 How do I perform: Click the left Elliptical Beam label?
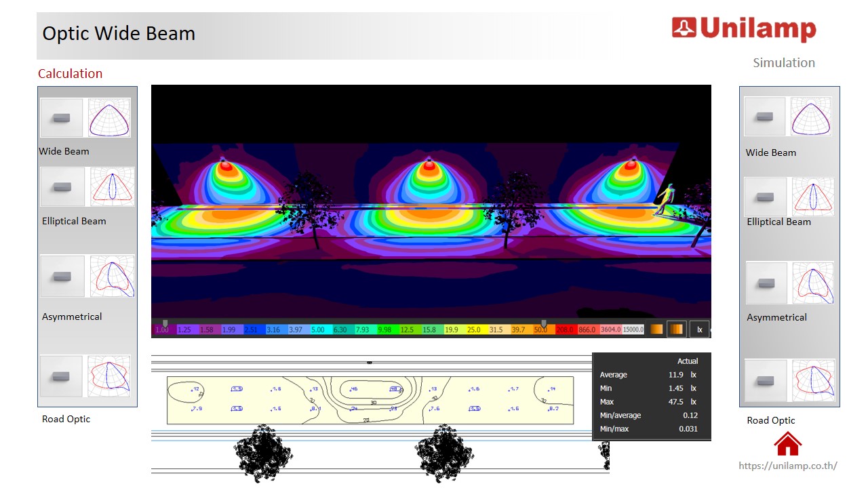pyautogui.click(x=74, y=221)
